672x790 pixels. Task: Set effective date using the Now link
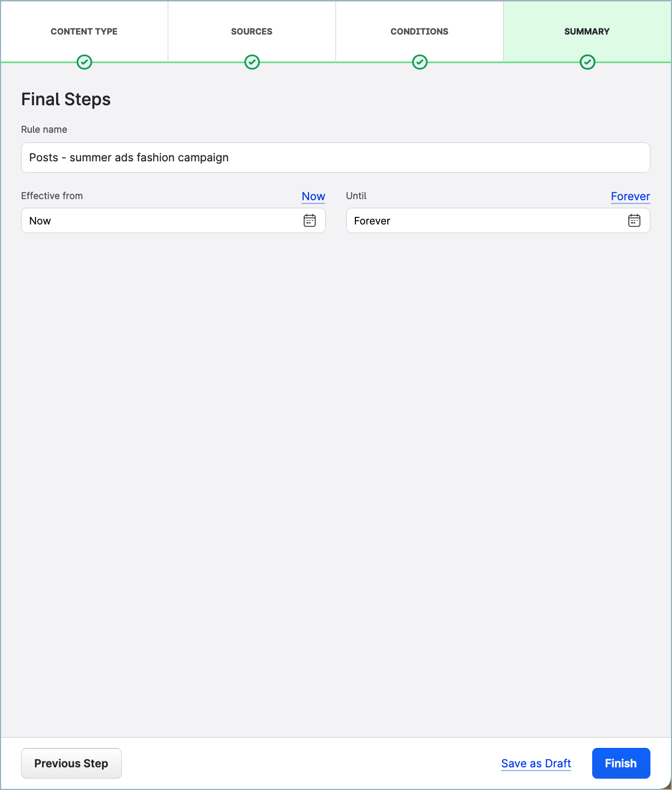pos(313,196)
